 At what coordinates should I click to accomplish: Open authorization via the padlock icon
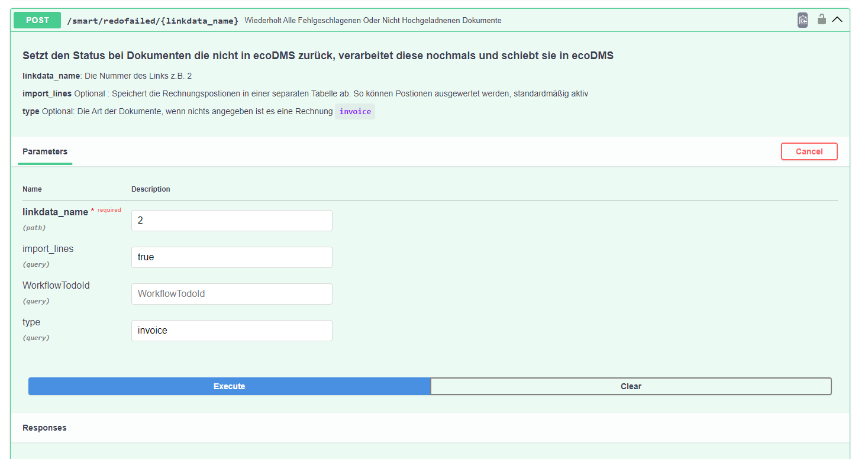821,20
